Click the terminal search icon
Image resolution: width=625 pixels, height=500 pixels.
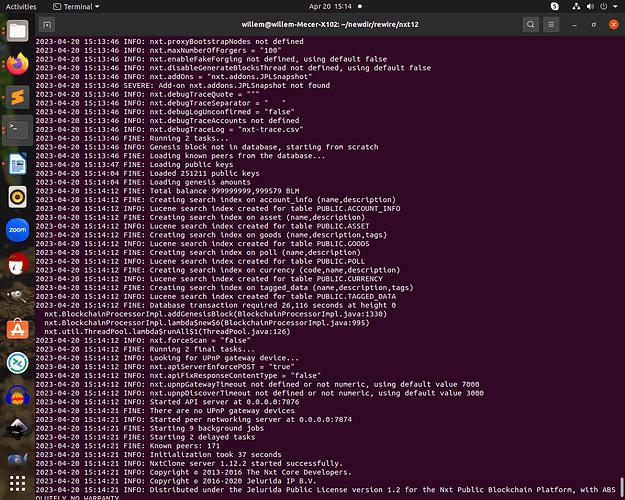pos(531,25)
